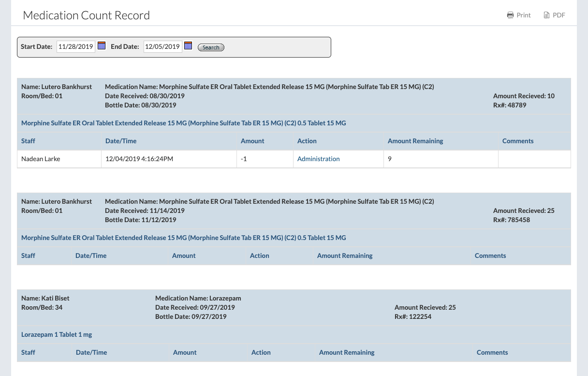Click Date/Time header in the Rx 48789 table
The height and width of the screenshot is (376, 588).
[121, 141]
